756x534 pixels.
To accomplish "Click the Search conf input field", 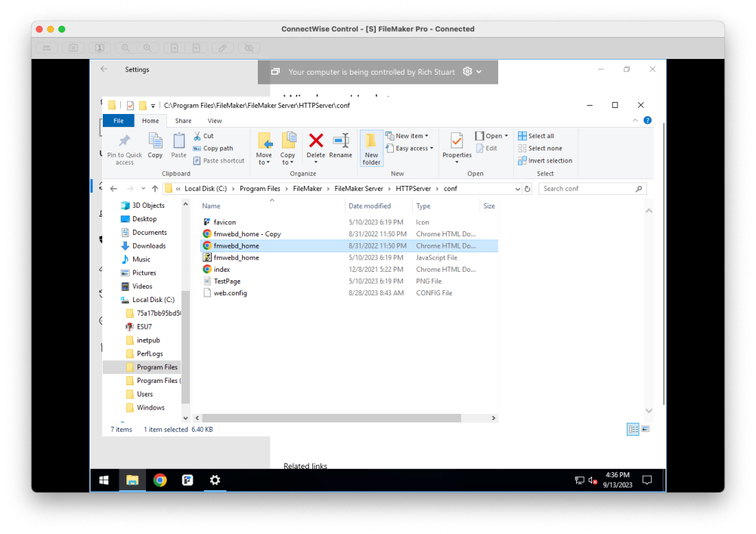I will point(587,189).
